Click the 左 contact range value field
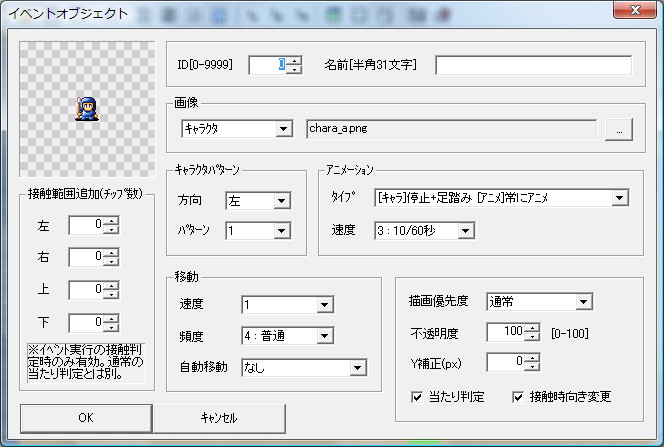Viewport: 664px width, 447px height. click(86, 225)
